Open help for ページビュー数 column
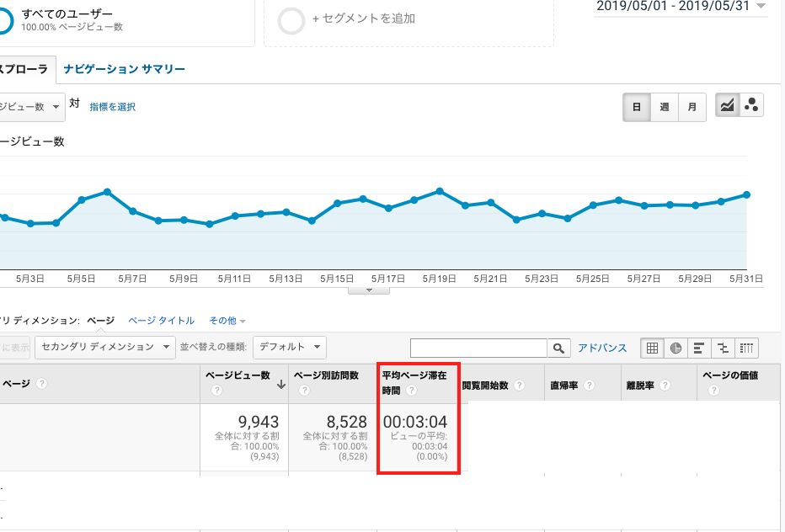This screenshot has height=532, width=785. [216, 390]
